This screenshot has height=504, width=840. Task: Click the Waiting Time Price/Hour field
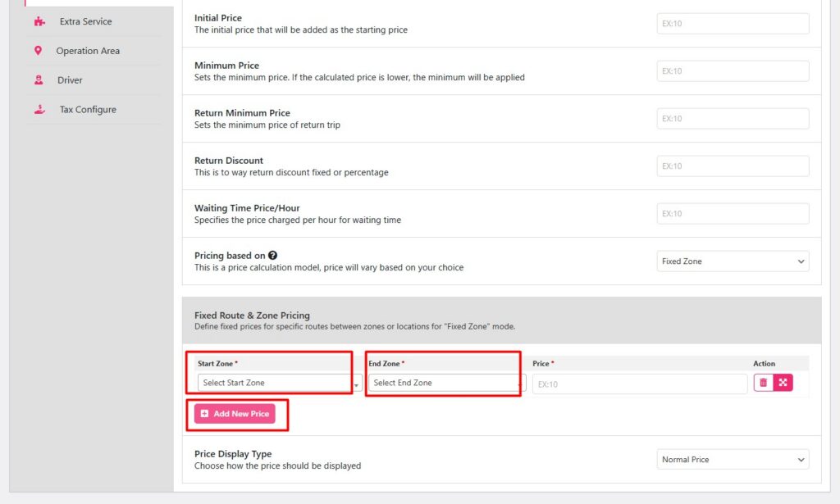point(733,213)
